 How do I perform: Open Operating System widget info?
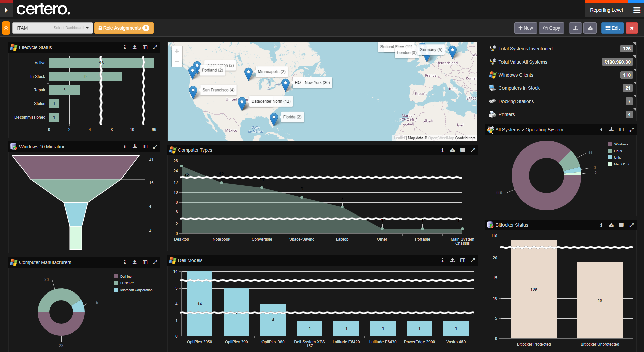click(x=601, y=130)
